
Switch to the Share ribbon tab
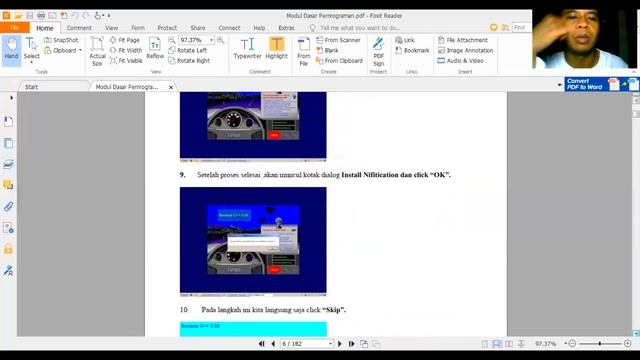tap(198, 28)
